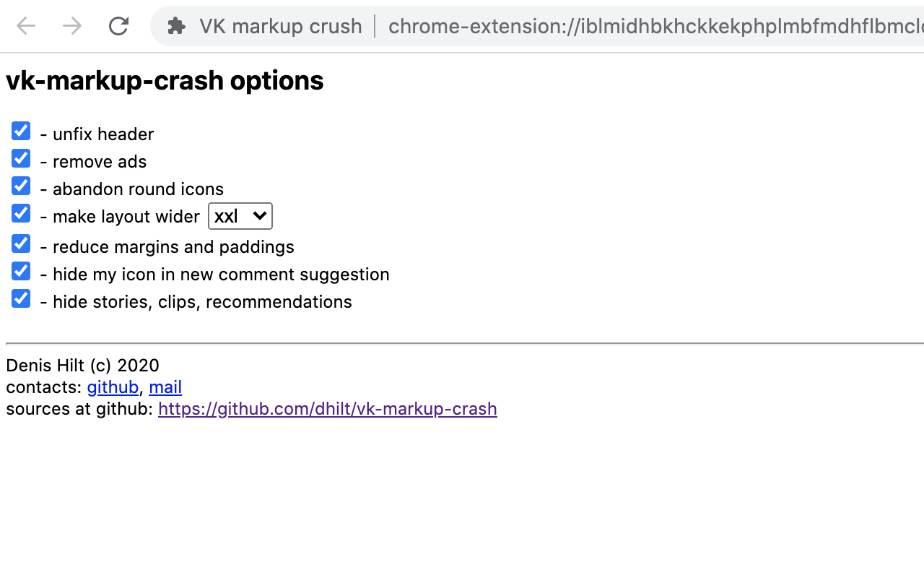924x578 pixels.
Task: Toggle "hide my icon in new comment suggestion"
Action: 20,271
